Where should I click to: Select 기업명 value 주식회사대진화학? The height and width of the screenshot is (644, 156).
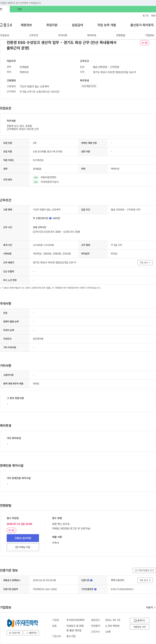[x=75, y=620]
